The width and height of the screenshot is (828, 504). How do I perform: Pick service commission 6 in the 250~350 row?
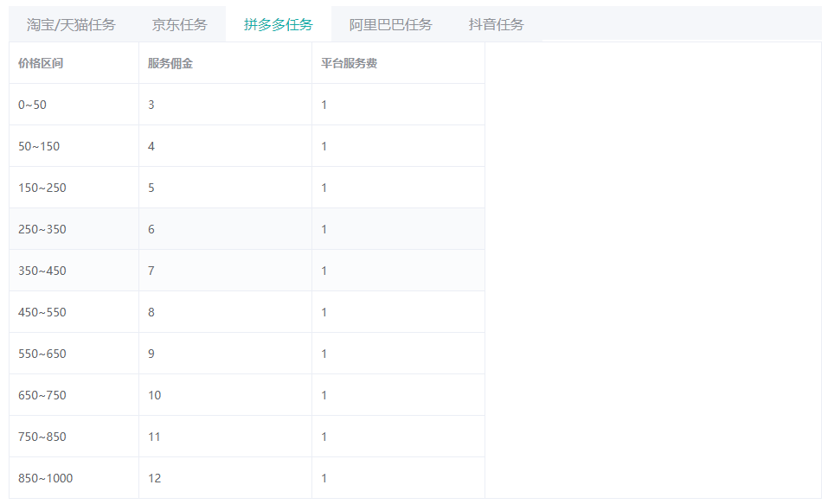226,229
